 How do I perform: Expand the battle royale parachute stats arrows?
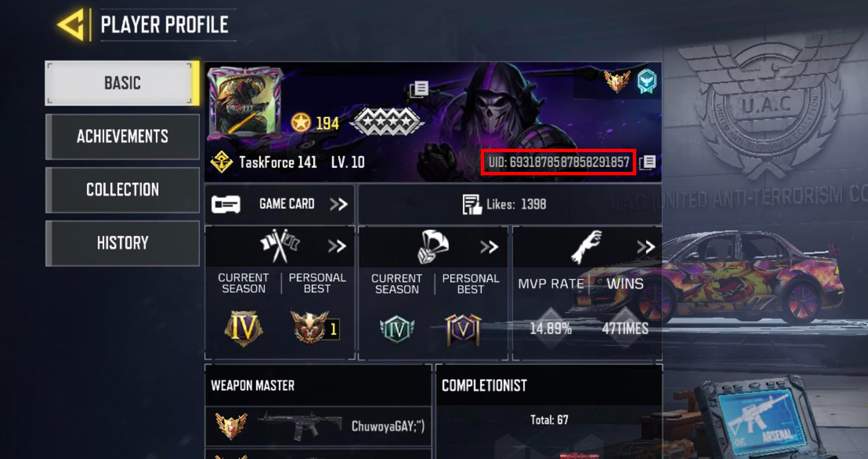[489, 246]
